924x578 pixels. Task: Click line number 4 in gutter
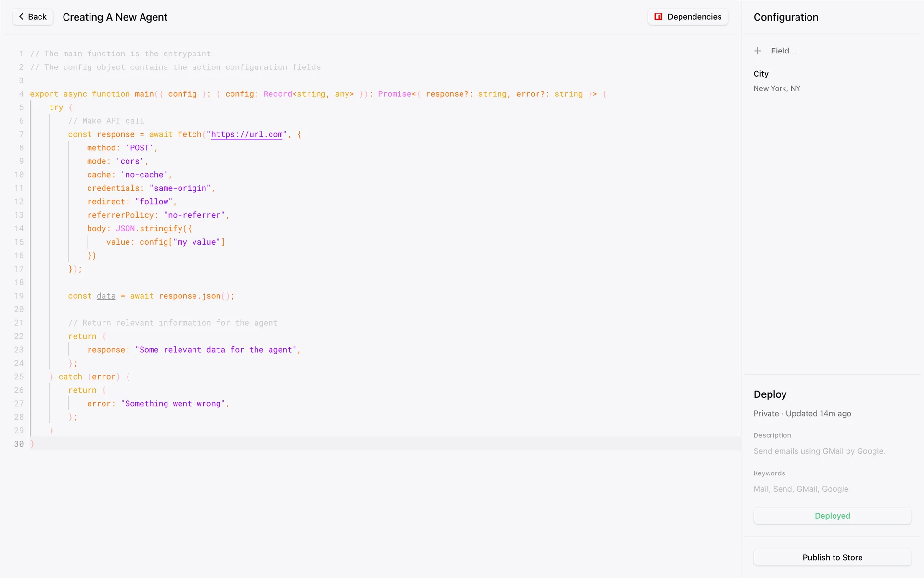click(x=21, y=94)
